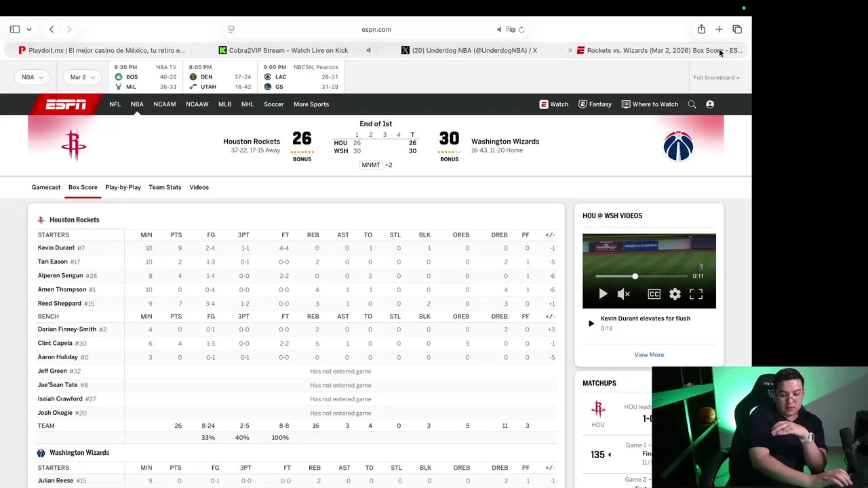Click the MNMT broadcast badge
Screen dimensions: 868x488
[x=371, y=165]
